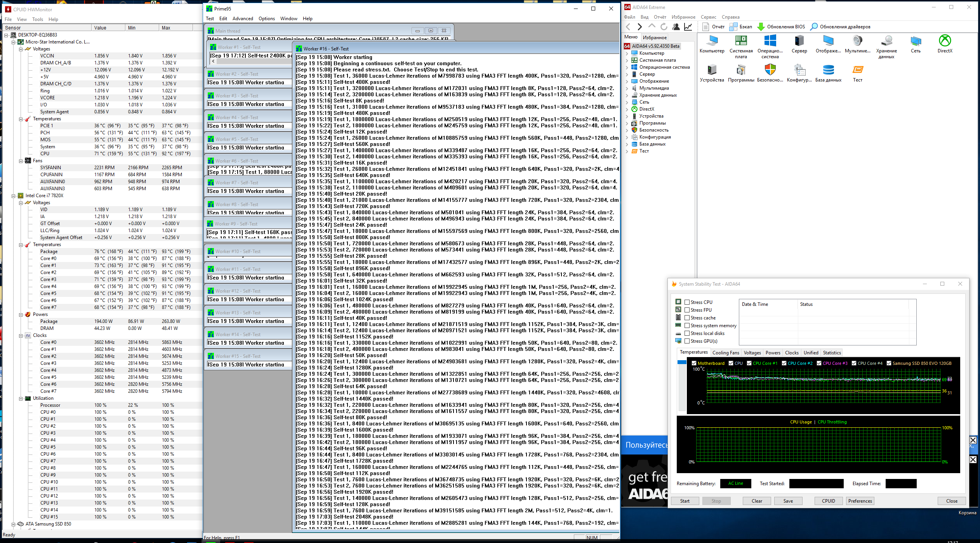Collapse the Fans section in HWMonitor

pos(21,161)
